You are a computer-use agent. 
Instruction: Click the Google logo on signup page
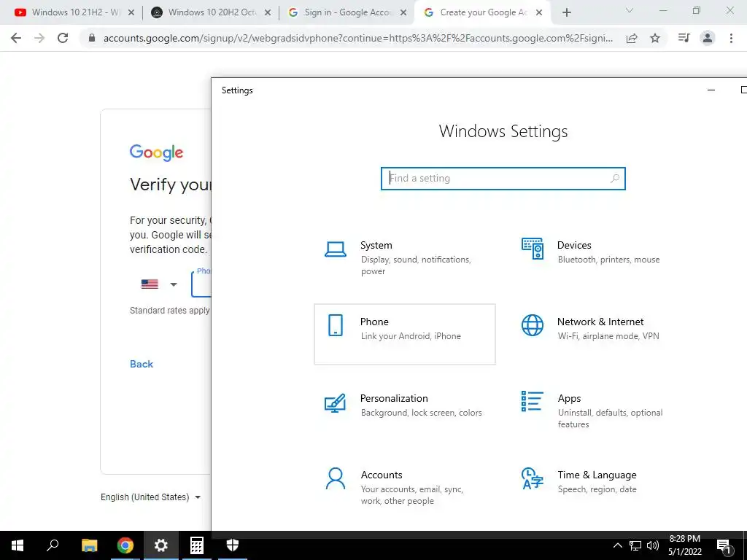click(156, 152)
